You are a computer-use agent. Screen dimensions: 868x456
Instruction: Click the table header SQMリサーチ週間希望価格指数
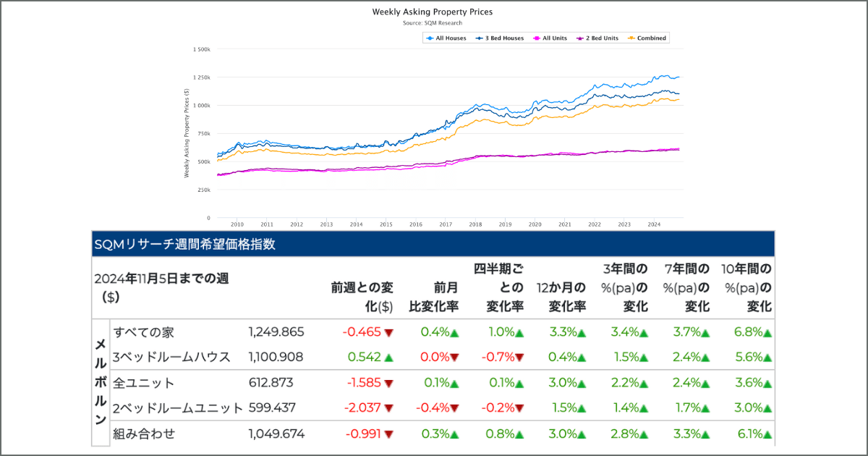185,245
